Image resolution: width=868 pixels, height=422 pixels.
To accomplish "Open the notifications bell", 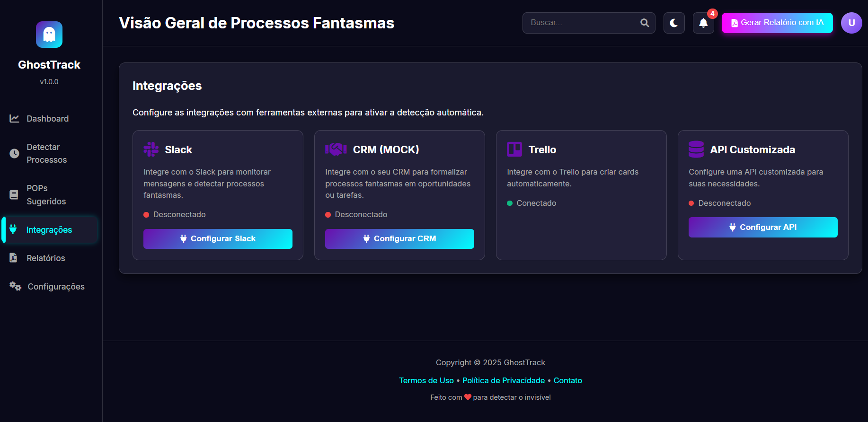I will point(703,23).
